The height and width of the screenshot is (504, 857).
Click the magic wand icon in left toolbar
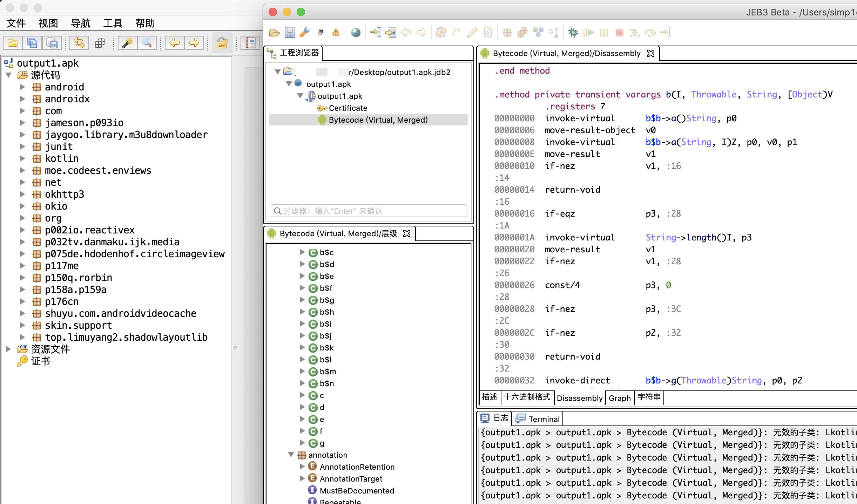pos(127,43)
